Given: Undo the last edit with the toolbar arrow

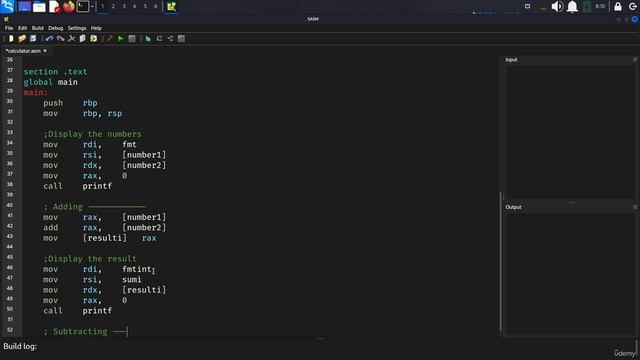Looking at the screenshot, I should point(49,38).
